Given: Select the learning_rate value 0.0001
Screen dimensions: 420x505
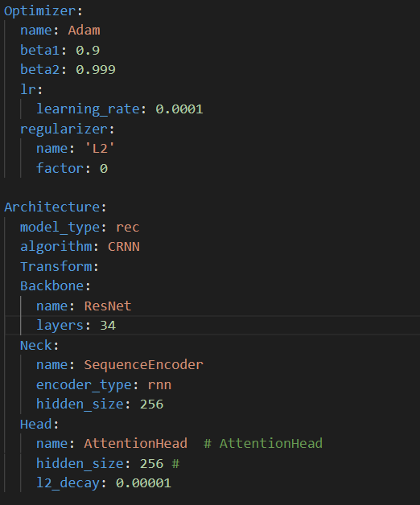Looking at the screenshot, I should click(179, 109).
